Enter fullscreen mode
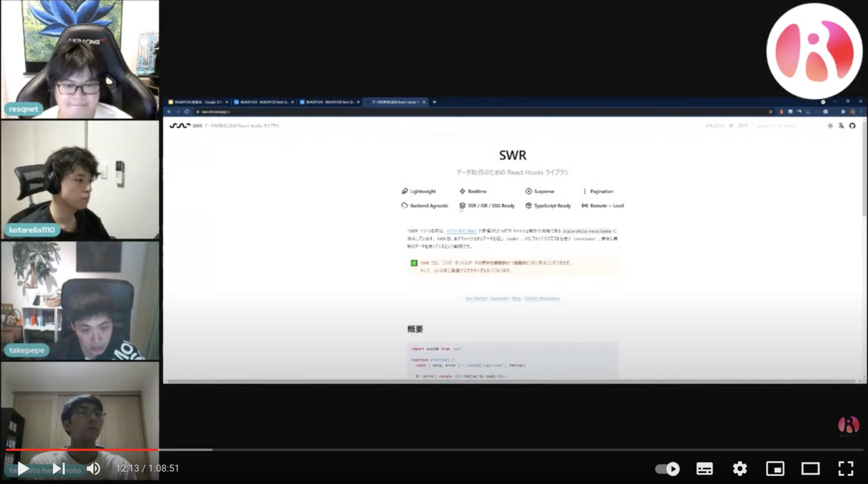 [846, 469]
